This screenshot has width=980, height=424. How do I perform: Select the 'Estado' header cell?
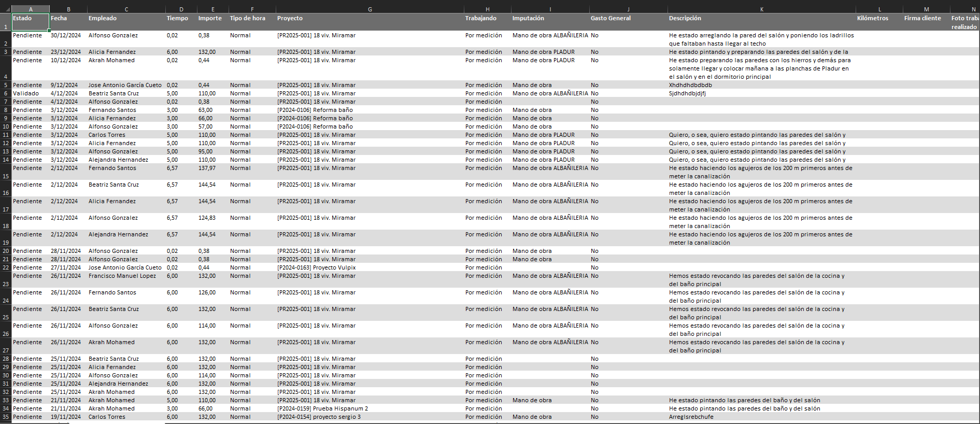click(30, 22)
